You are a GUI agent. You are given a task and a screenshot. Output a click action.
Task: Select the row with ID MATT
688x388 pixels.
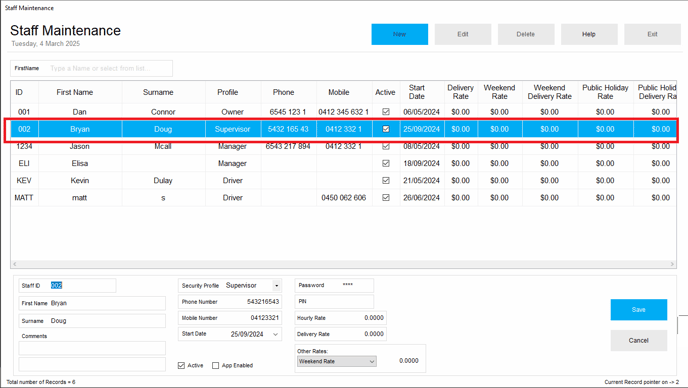coord(344,198)
